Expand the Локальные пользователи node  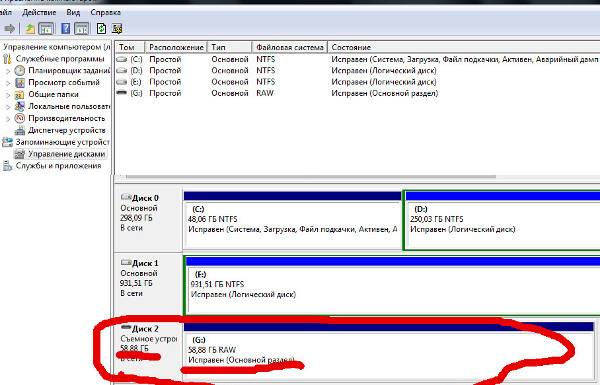tap(8, 107)
